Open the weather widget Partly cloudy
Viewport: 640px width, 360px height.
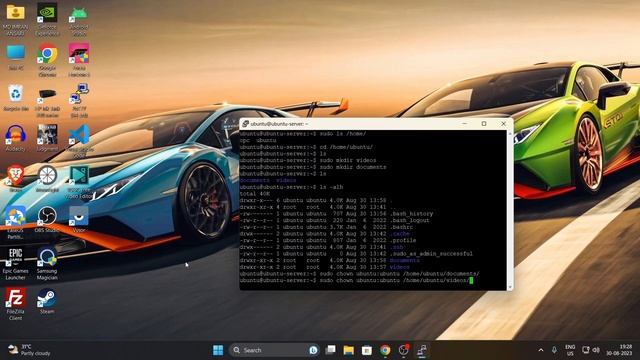tap(29, 350)
